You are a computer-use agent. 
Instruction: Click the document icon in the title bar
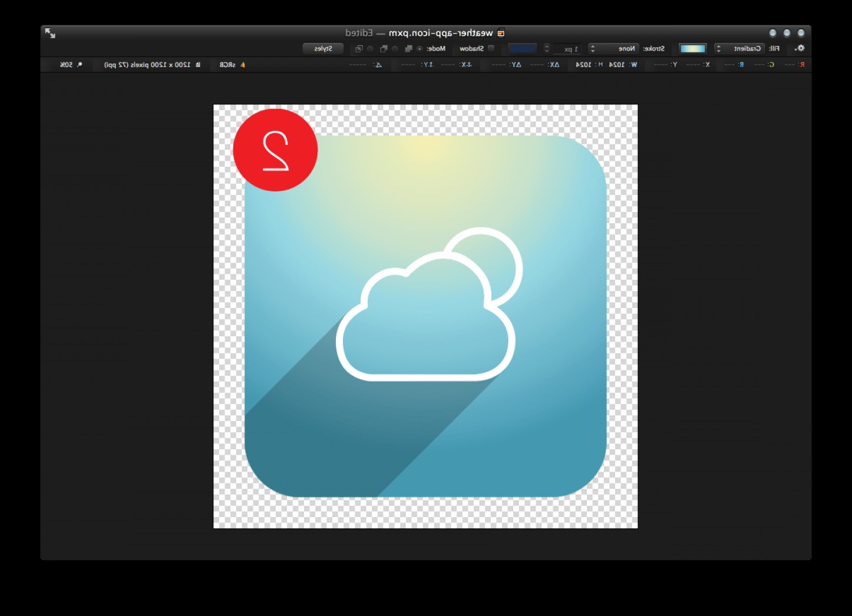point(500,33)
